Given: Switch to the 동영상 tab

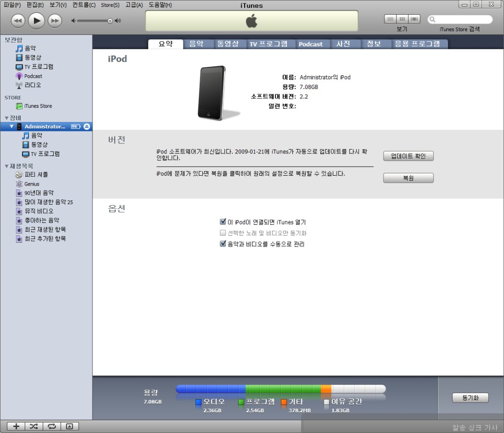Looking at the screenshot, I should (228, 44).
